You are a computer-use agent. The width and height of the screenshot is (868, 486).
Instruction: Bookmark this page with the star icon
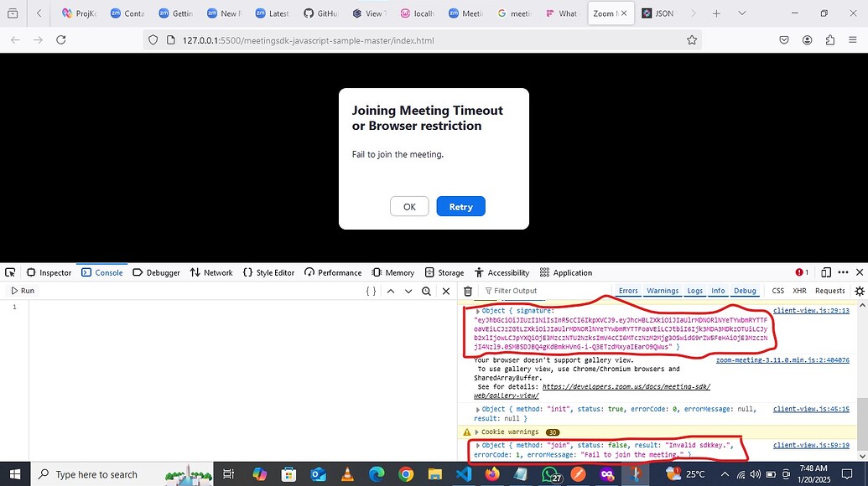[690, 39]
